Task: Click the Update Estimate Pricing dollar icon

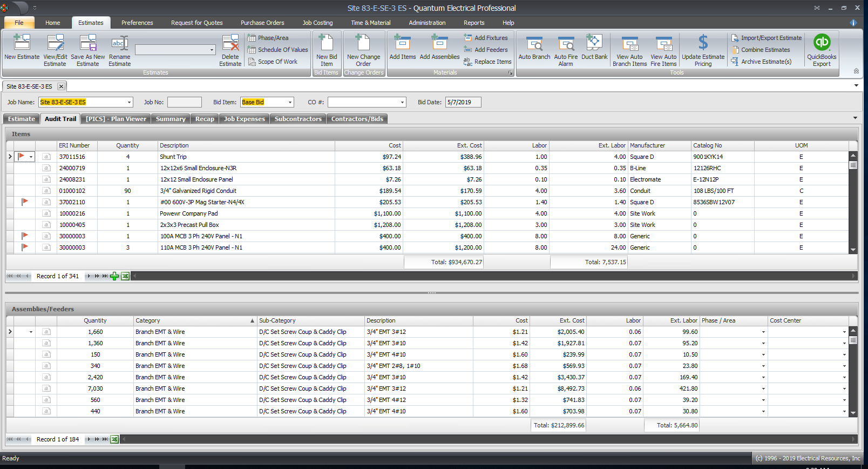Action: 703,43
